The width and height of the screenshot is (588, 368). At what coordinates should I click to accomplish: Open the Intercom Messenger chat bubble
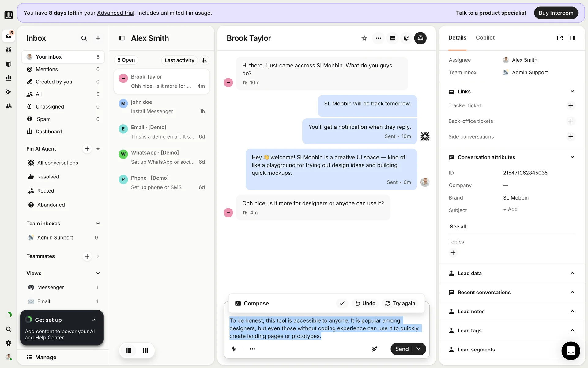[571, 351]
